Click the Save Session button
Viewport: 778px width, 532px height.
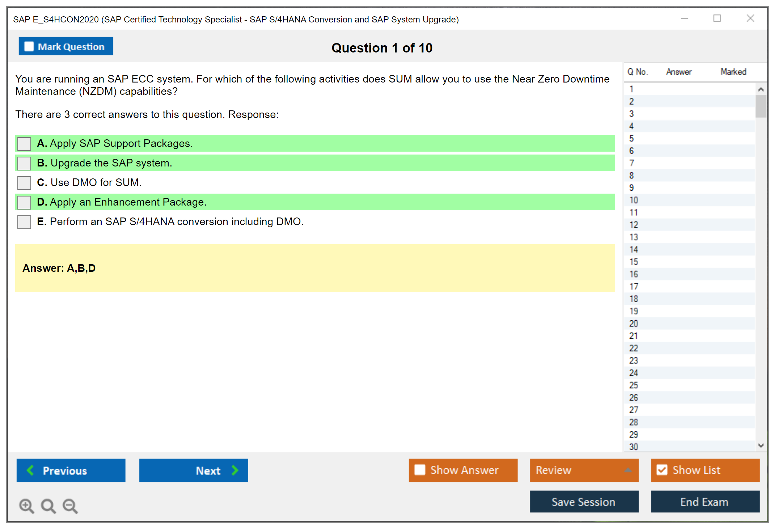coord(584,502)
